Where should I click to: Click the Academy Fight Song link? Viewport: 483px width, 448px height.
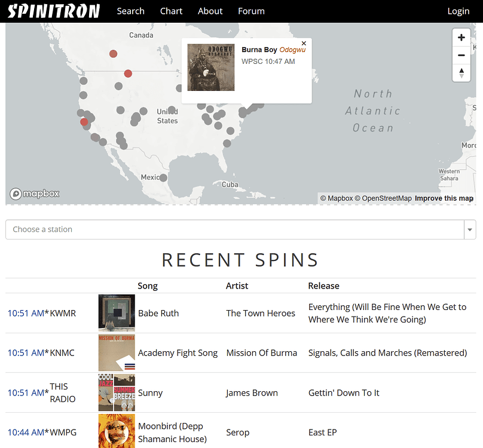(x=178, y=353)
